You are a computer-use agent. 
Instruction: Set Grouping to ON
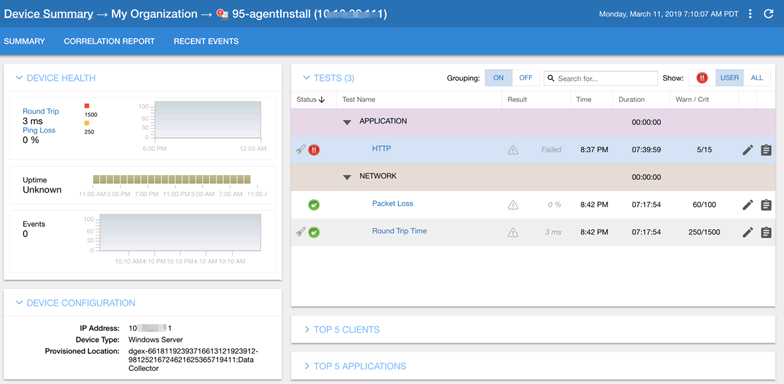pyautogui.click(x=498, y=78)
